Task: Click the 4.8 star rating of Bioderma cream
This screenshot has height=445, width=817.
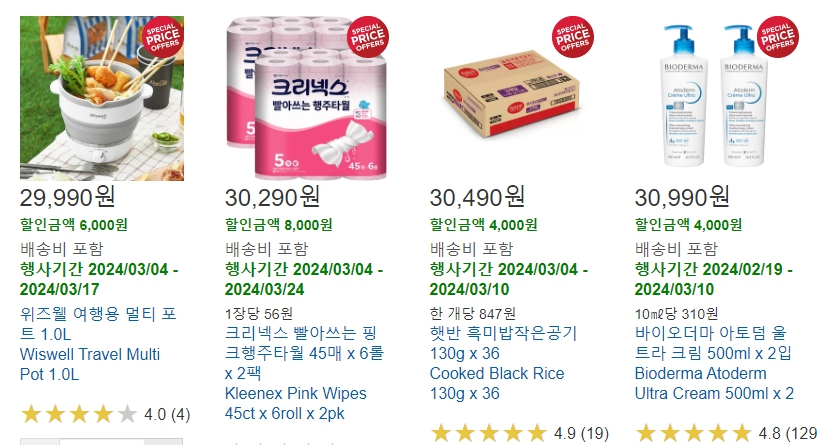Action: (726, 434)
